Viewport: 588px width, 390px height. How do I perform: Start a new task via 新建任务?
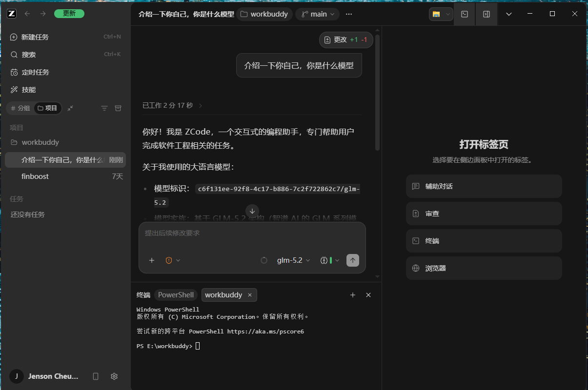[65, 37]
